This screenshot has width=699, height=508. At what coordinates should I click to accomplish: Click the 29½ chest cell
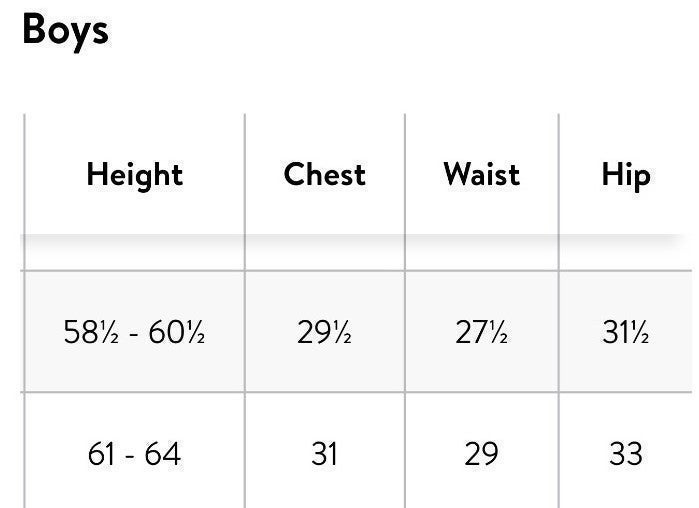(324, 332)
